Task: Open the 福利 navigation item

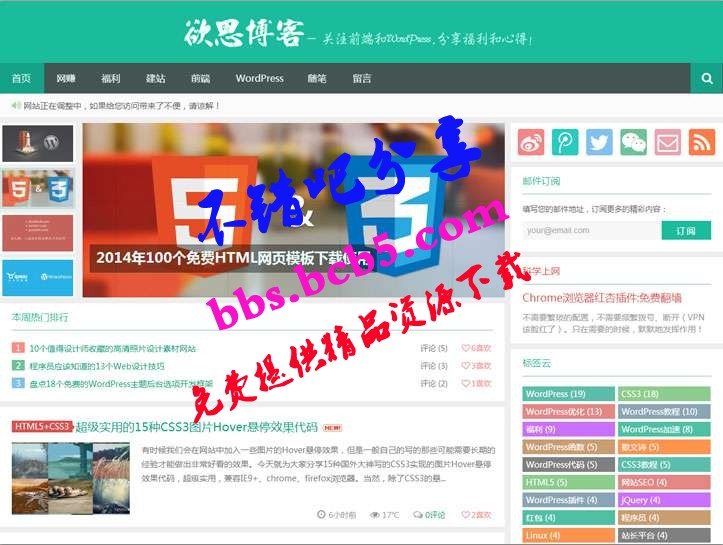Action: (x=111, y=78)
